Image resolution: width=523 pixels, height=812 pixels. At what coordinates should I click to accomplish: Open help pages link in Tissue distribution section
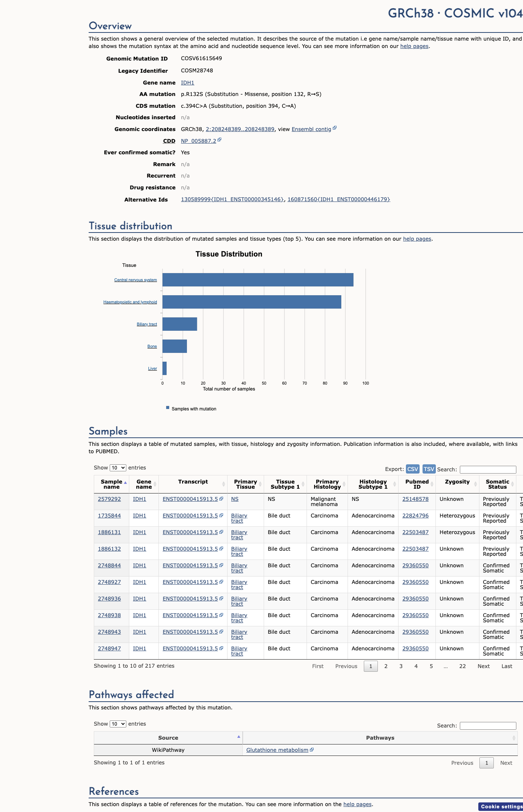[417, 239]
